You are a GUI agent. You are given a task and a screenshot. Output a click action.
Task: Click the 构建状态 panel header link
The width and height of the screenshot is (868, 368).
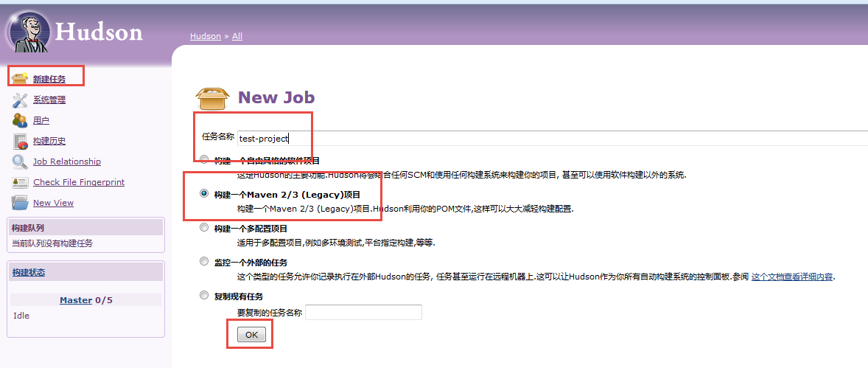pyautogui.click(x=29, y=272)
